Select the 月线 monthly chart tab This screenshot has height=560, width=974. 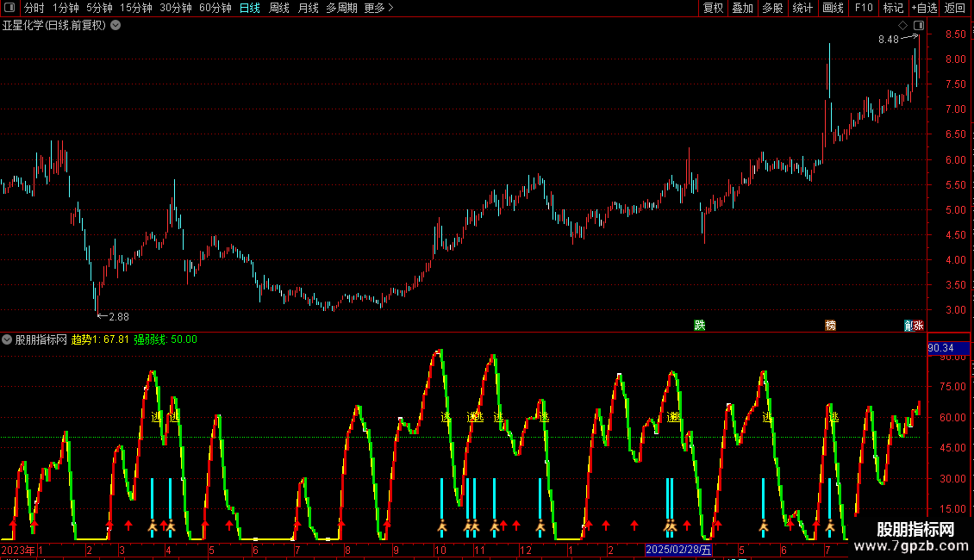pyautogui.click(x=308, y=8)
